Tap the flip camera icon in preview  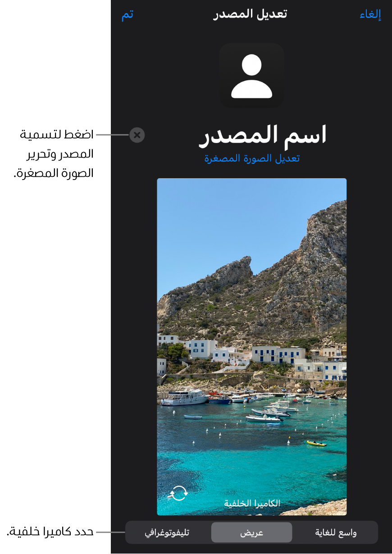[x=178, y=493]
